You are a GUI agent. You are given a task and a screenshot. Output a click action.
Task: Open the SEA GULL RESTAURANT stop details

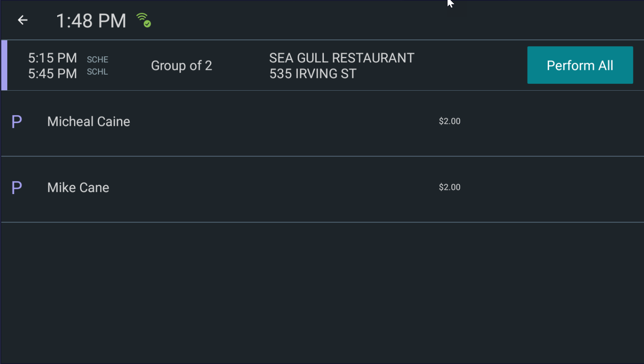point(341,58)
